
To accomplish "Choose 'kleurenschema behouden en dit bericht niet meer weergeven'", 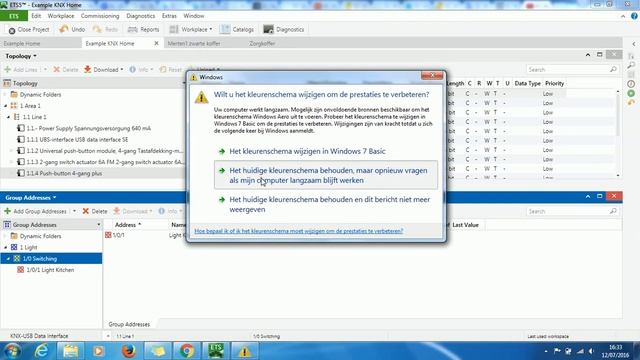I will [x=326, y=204].
